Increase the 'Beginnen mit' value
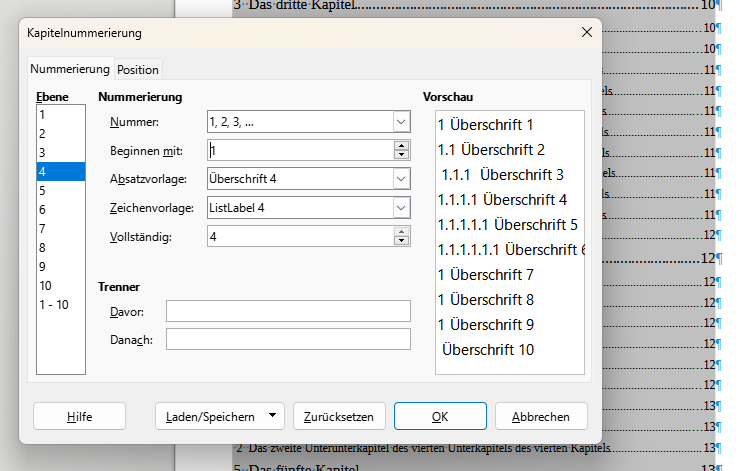Image resolution: width=756 pixels, height=471 pixels. [x=401, y=146]
